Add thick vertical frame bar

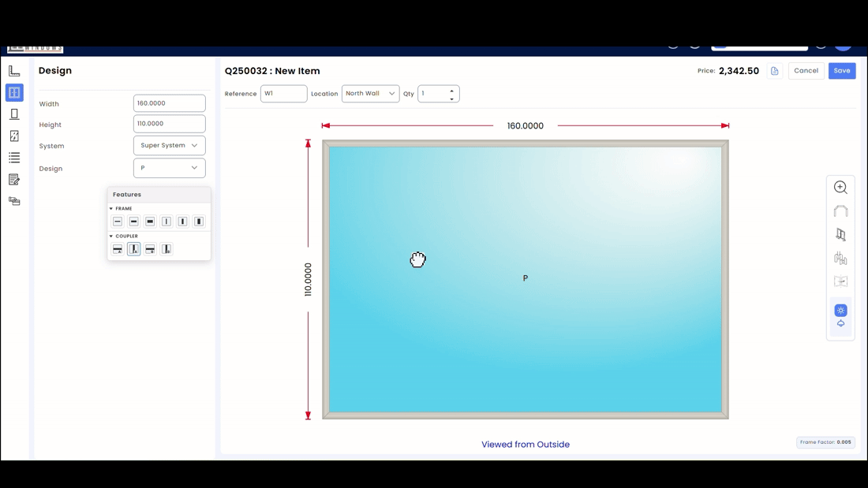(199, 222)
